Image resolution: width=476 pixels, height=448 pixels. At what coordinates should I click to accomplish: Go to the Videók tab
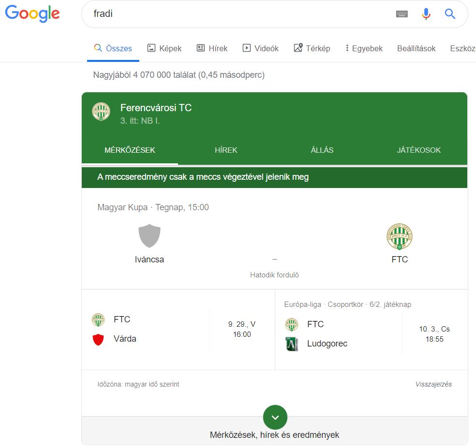(260, 48)
